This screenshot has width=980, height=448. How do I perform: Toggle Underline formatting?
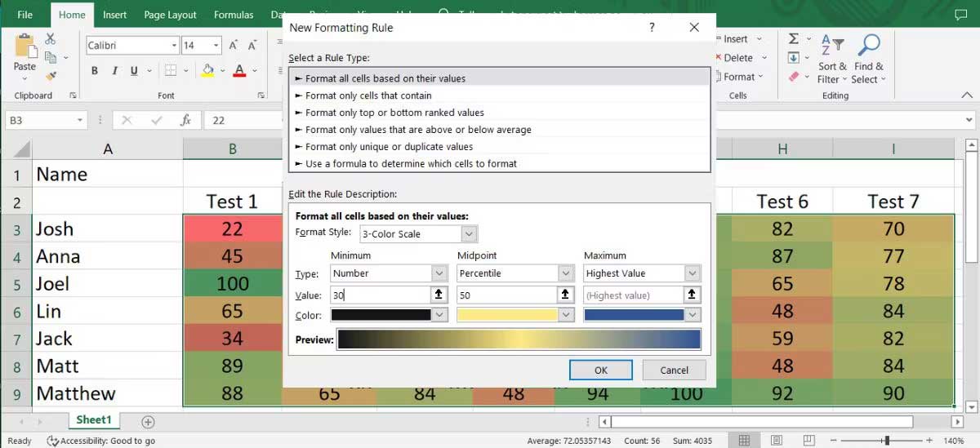pyautogui.click(x=134, y=71)
